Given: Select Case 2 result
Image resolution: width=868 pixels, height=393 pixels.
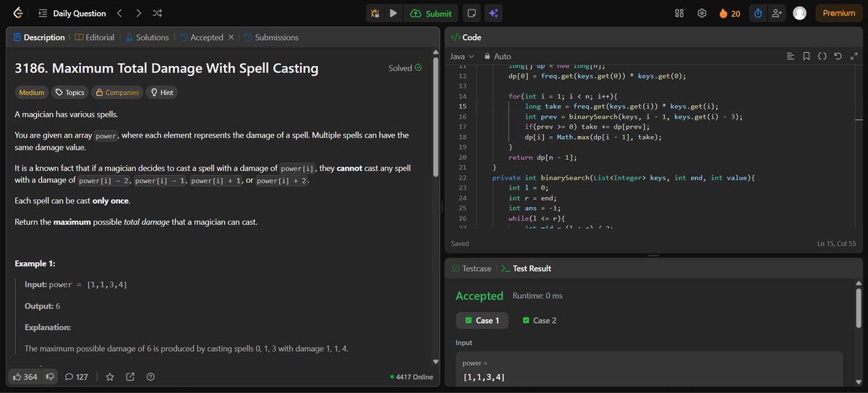Looking at the screenshot, I should click(540, 321).
